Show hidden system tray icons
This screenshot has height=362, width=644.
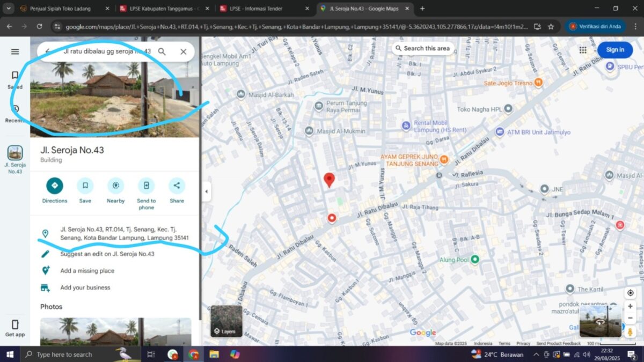click(x=536, y=354)
